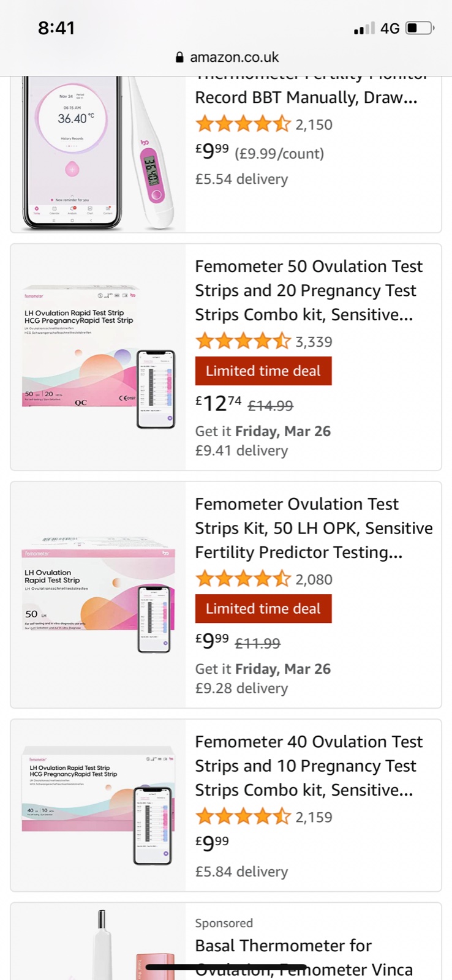This screenshot has height=980, width=452.
Task: Click star rating with 3,339 reviews
Action: coord(243,341)
